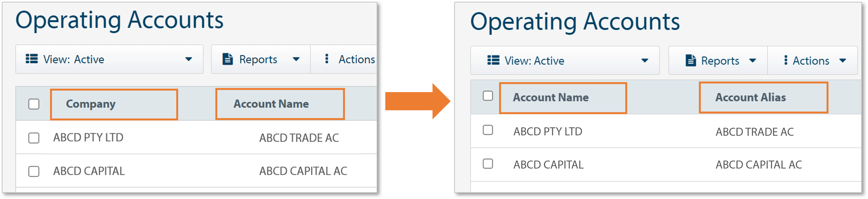Click Reports document icon in the Account Alias panel
868x199 pixels.
point(691,60)
